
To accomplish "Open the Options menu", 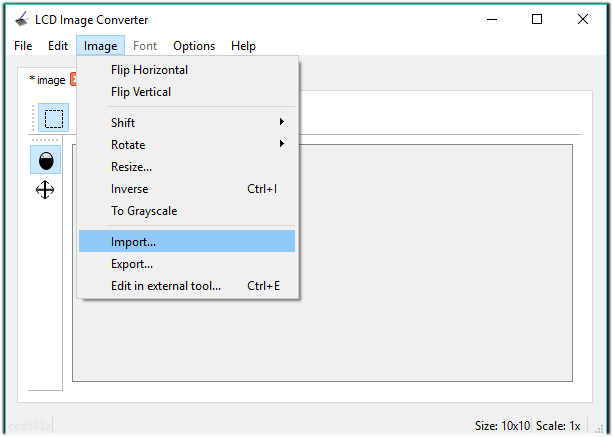I will (x=194, y=46).
